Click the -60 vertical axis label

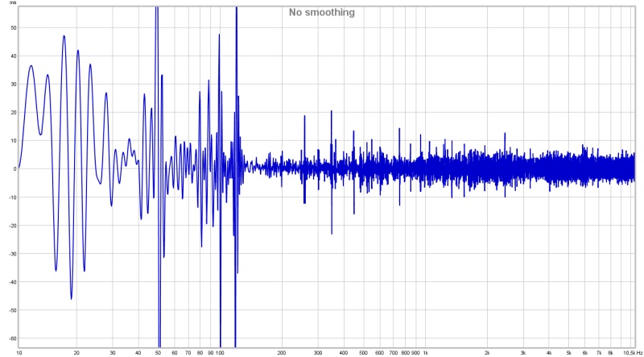[x=13, y=338]
